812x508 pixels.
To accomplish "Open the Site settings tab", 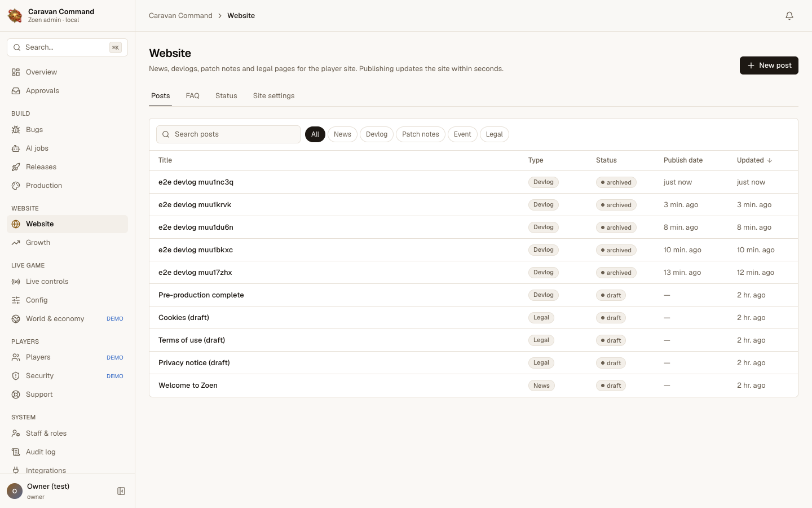I will tap(273, 96).
